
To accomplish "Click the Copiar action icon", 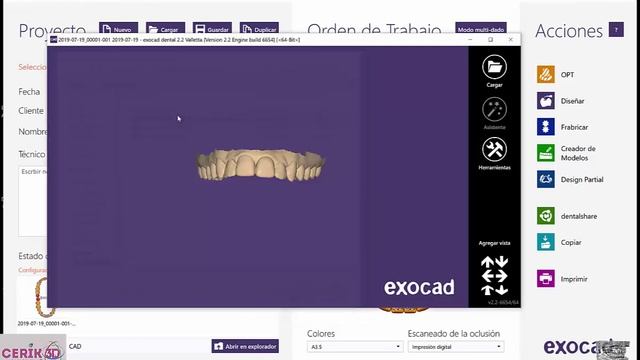I will 546,242.
